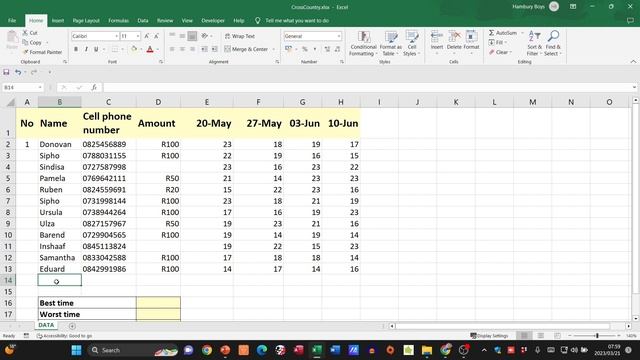Apply the cell Borders icon

point(115,49)
